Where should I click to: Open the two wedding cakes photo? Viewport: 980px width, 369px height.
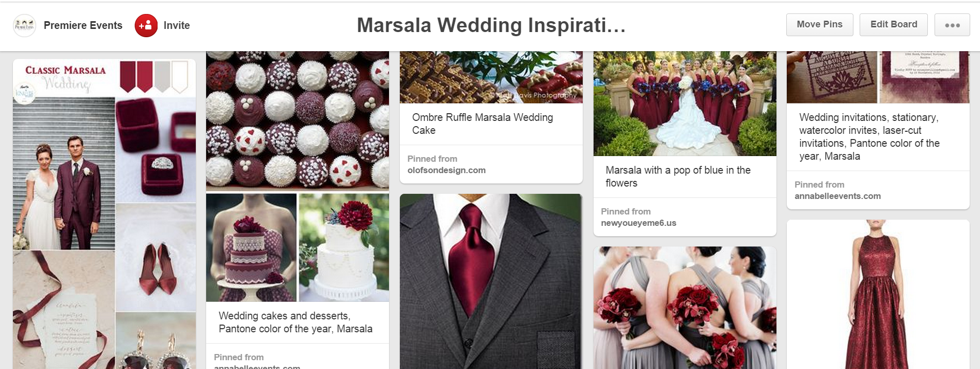tap(298, 248)
